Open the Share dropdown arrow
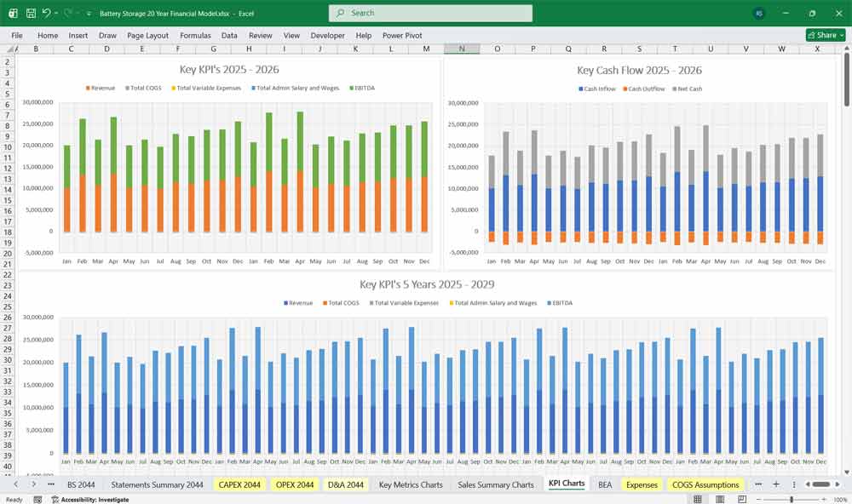Image resolution: width=852 pixels, height=504 pixels. pyautogui.click(x=840, y=35)
